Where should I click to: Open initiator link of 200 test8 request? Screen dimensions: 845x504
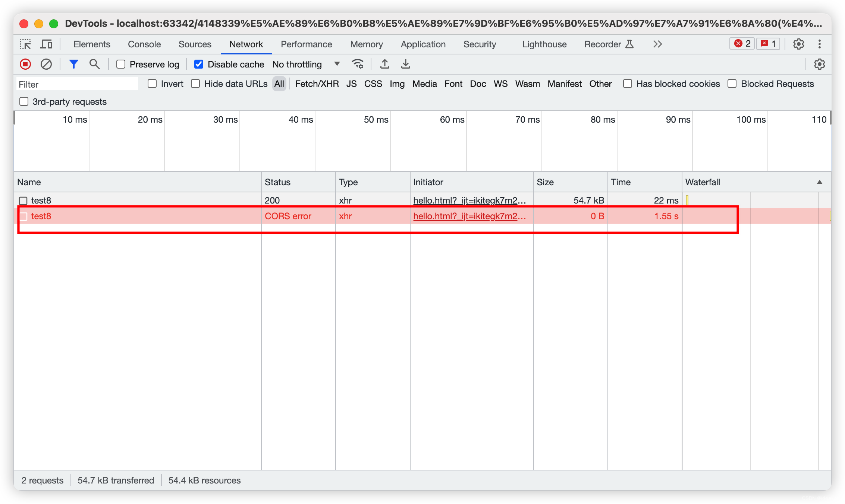coord(469,200)
